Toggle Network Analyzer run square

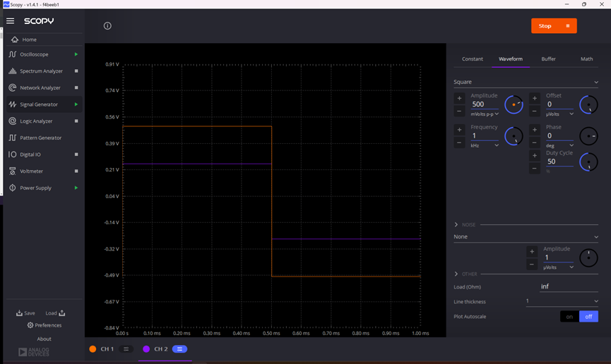pos(76,88)
